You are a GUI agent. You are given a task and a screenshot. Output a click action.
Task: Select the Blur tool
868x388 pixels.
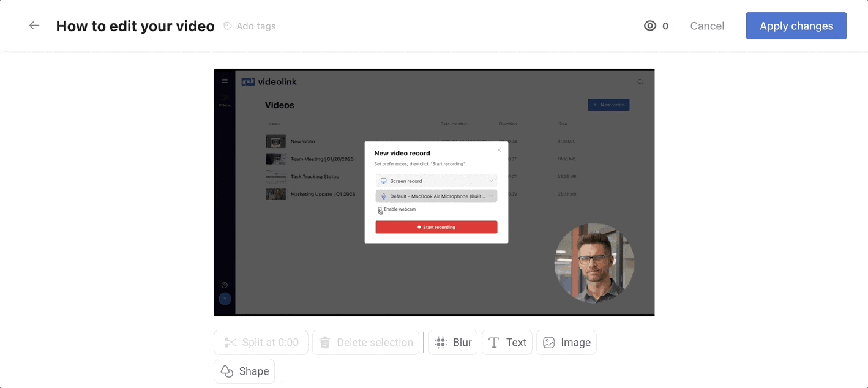tap(452, 342)
